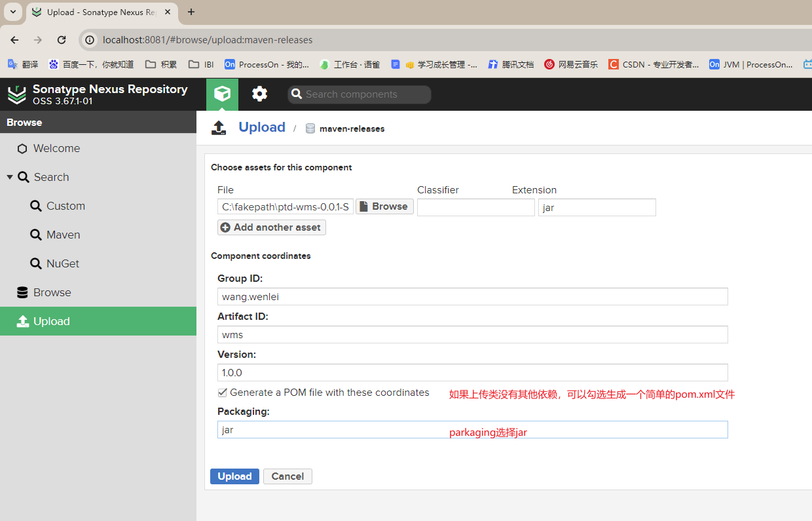Viewport: 812px width, 521px height.
Task: Go back using browser back arrow
Action: [14, 40]
